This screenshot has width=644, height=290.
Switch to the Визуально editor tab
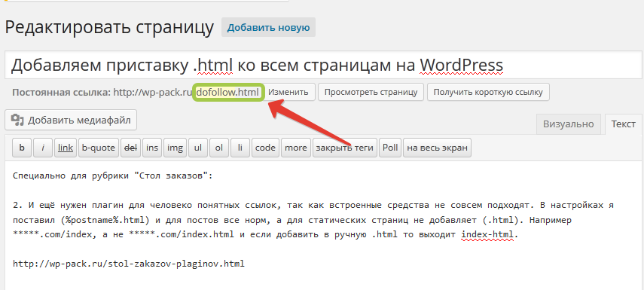click(569, 124)
